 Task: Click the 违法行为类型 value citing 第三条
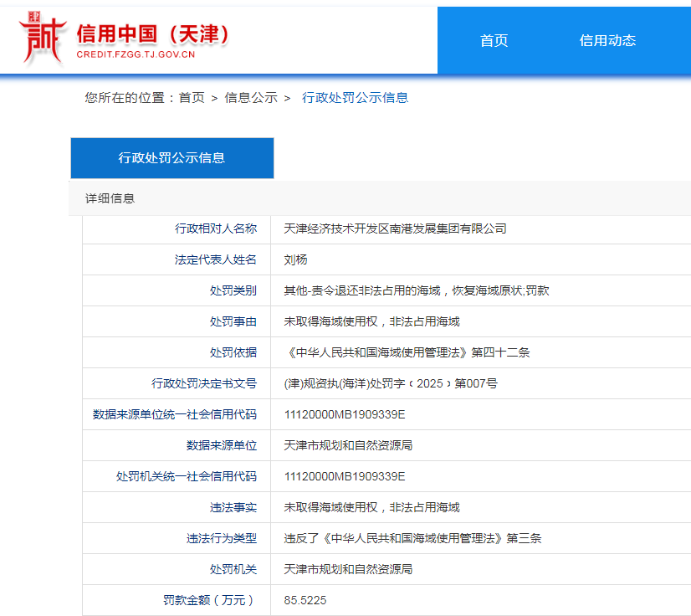click(412, 538)
